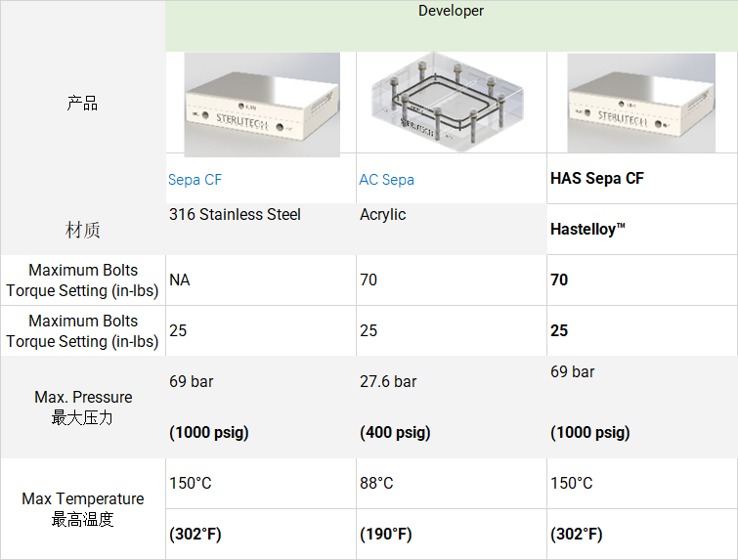This screenshot has width=738, height=560.
Task: Select the bold 25 torque value
Action: 559,331
